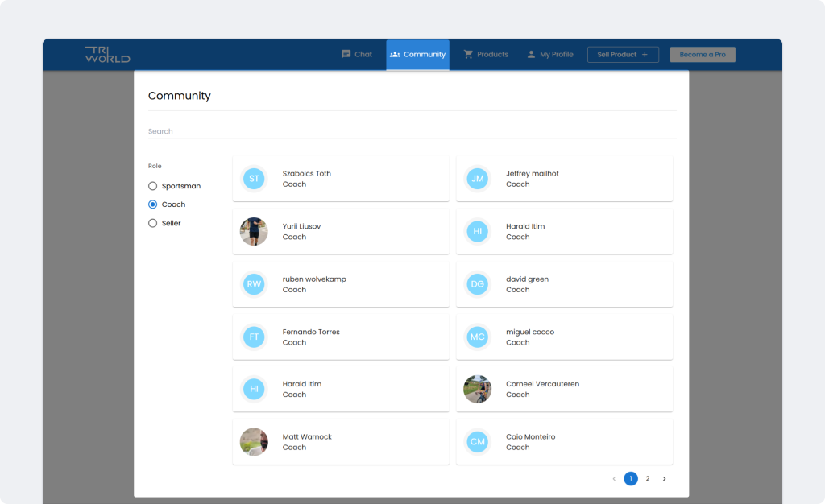
Task: Click the ST avatar for Szabolcs Toth
Action: tap(254, 179)
